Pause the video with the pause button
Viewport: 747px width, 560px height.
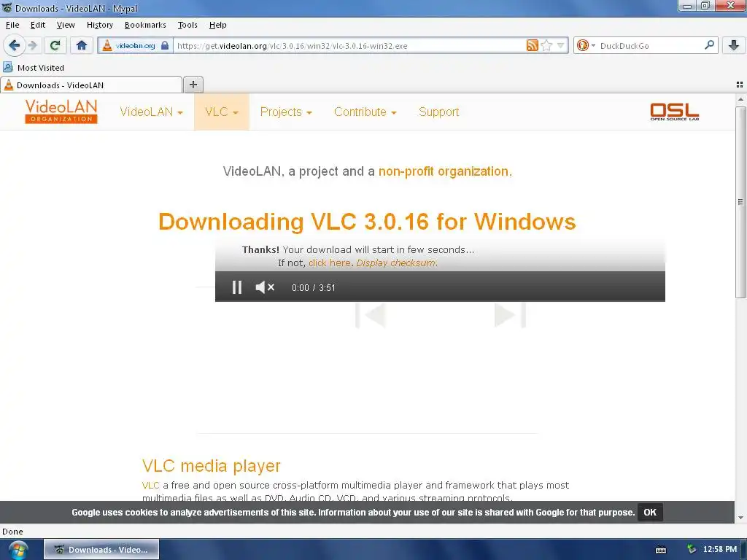point(237,287)
